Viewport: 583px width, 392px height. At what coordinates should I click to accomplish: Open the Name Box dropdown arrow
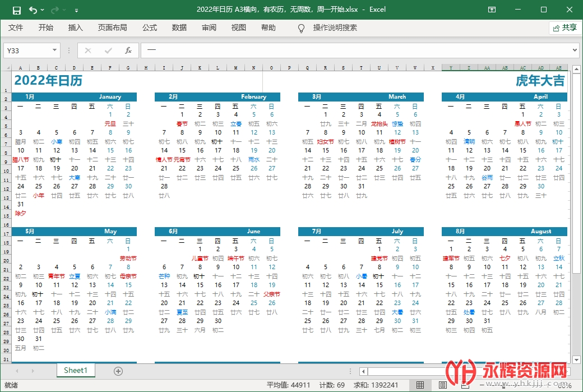54,50
